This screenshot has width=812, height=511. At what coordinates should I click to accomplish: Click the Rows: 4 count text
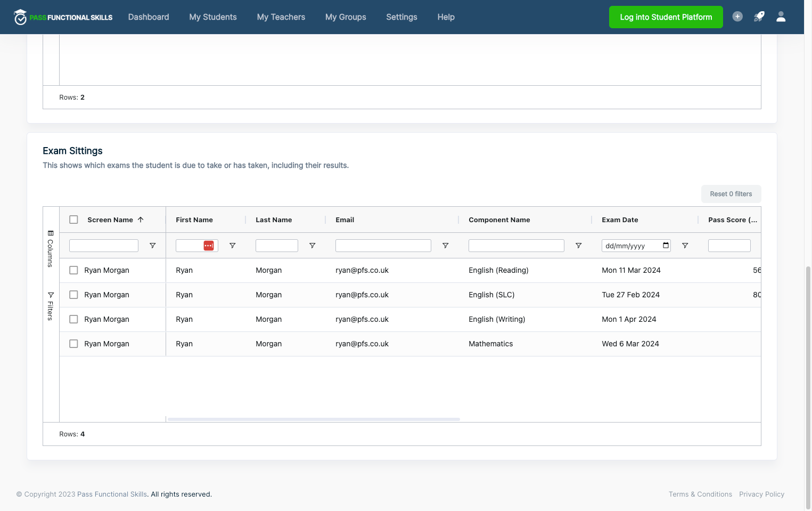click(72, 434)
